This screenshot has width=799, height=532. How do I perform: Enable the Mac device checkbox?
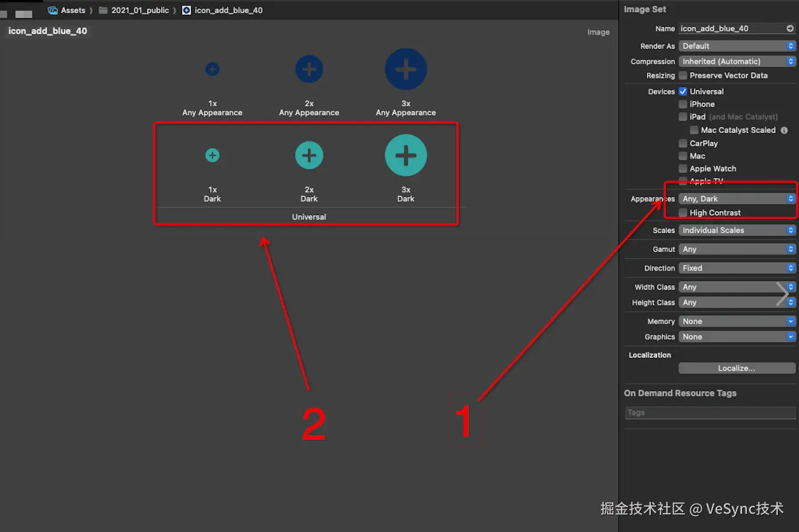click(683, 156)
